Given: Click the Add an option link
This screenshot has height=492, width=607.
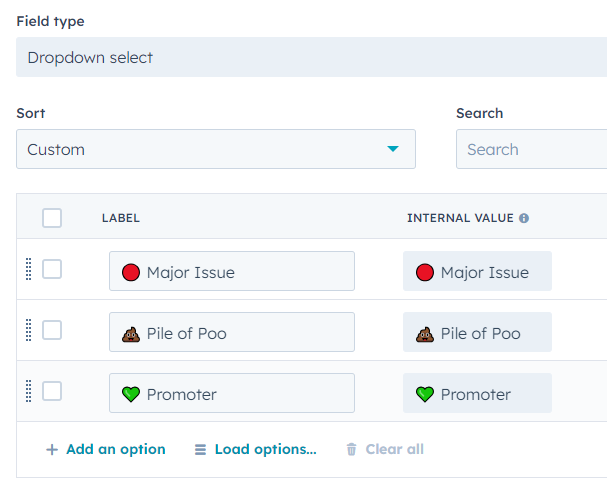Looking at the screenshot, I should [115, 450].
